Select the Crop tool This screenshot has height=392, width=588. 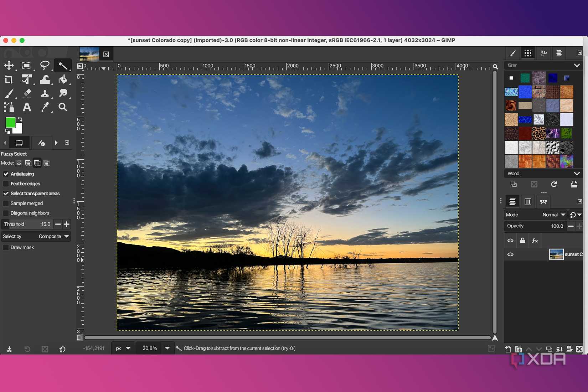[9, 79]
